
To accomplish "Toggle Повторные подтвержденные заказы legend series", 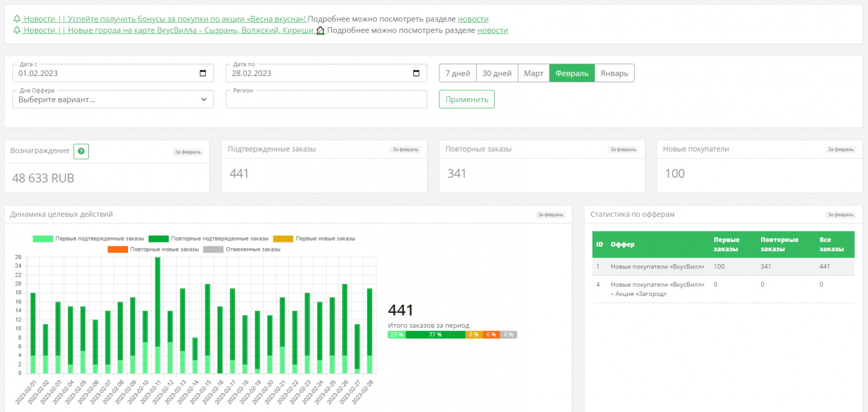I will tap(209, 239).
